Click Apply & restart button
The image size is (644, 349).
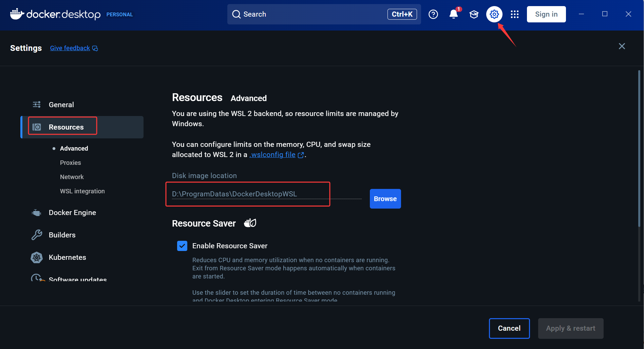(571, 328)
